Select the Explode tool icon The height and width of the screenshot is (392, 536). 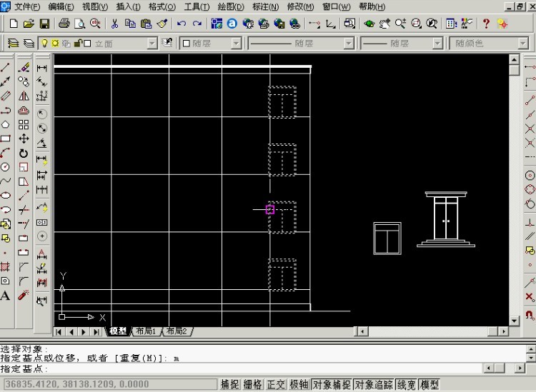click(x=24, y=295)
